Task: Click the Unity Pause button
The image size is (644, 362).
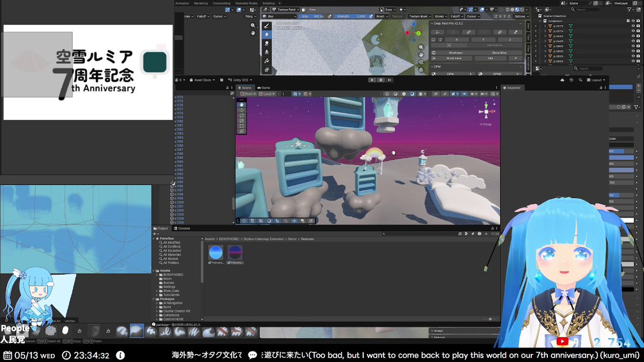Action: pyautogui.click(x=382, y=80)
